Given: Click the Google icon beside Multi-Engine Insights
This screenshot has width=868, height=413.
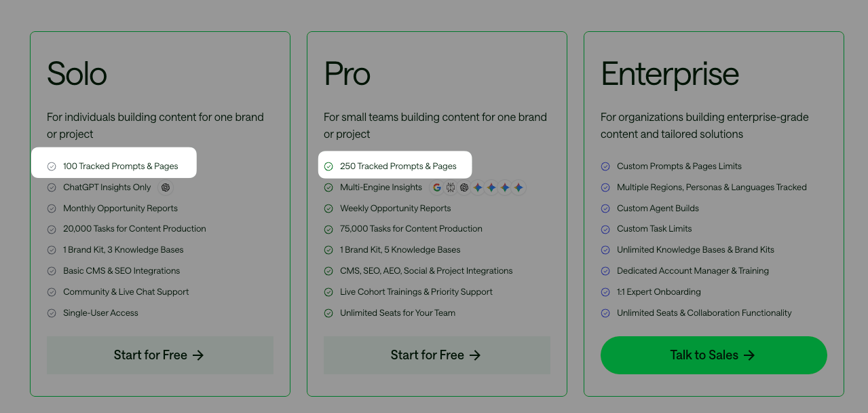Looking at the screenshot, I should tap(437, 187).
